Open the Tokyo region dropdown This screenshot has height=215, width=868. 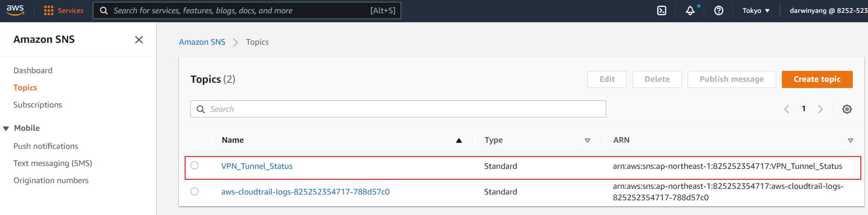[x=756, y=10]
